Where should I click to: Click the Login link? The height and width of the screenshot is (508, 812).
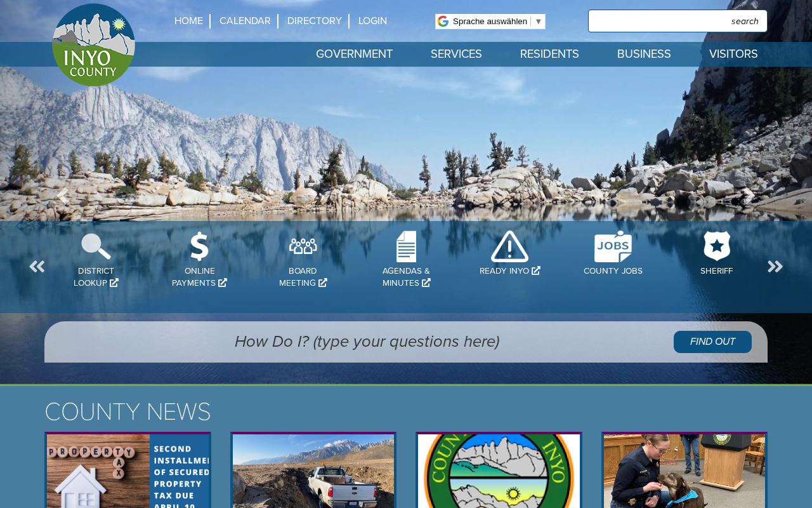tap(372, 21)
